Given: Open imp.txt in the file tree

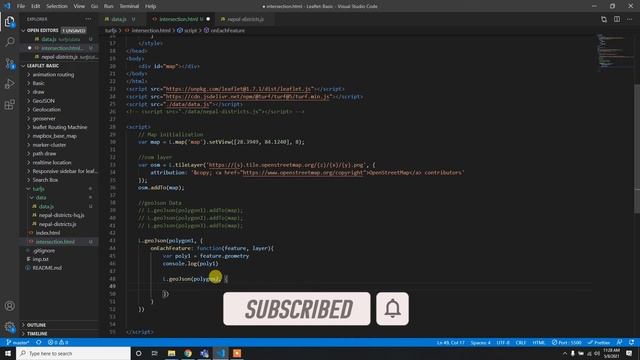Looking at the screenshot, I should [x=40, y=259].
